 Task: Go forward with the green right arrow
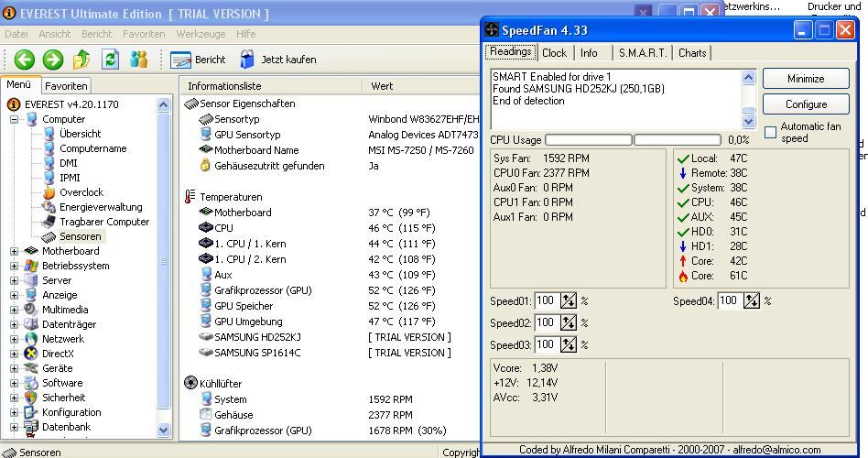53,60
